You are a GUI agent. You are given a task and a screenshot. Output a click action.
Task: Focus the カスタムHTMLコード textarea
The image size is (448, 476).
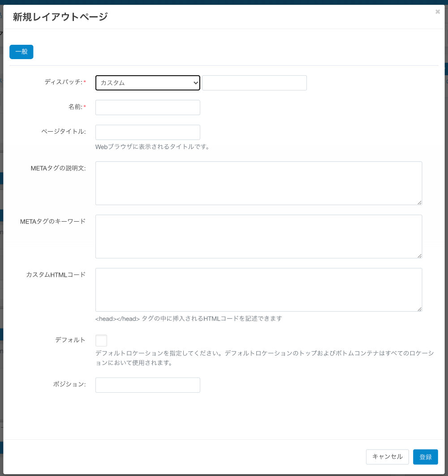click(259, 290)
